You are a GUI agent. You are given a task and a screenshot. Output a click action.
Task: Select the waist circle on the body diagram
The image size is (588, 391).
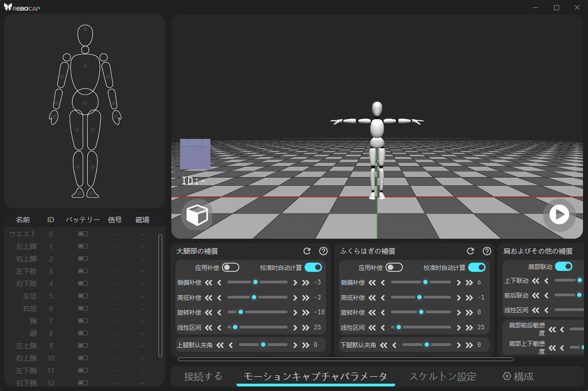[85, 101]
